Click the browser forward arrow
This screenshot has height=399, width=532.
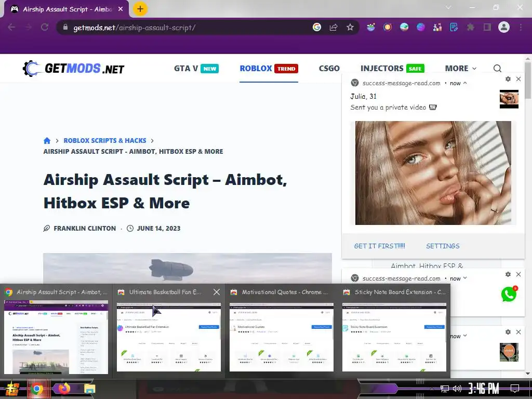[28, 27]
